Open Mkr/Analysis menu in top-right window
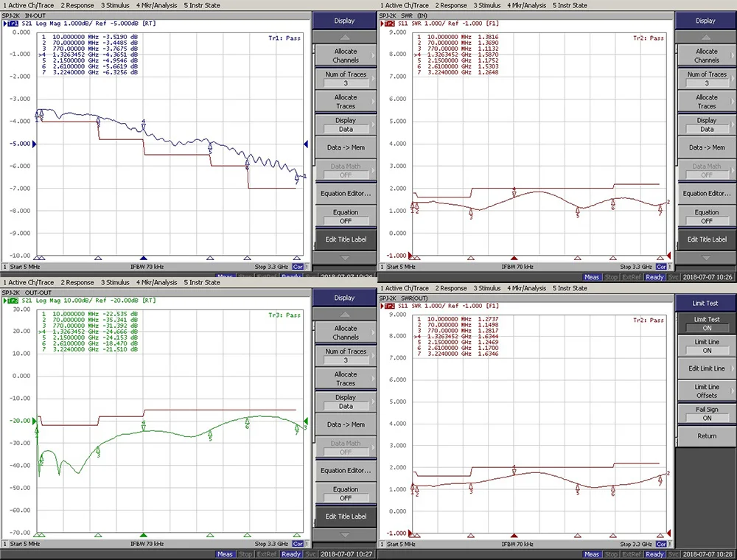This screenshot has width=737, height=560. pos(526,5)
